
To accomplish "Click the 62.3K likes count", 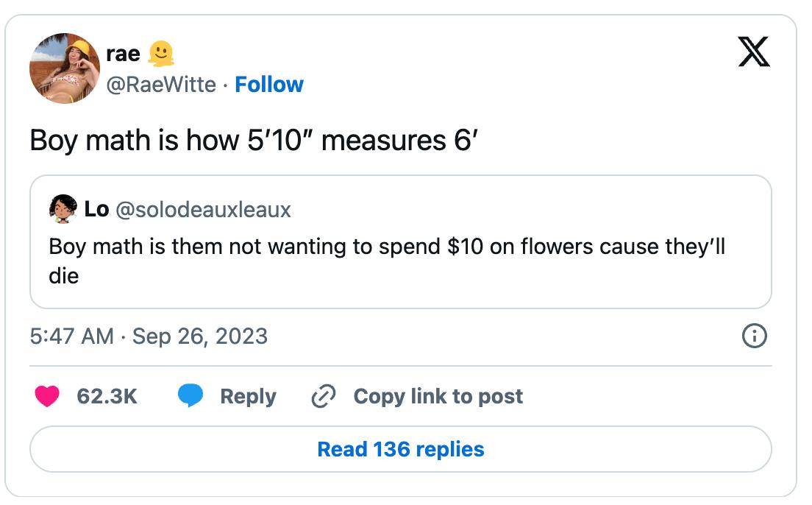I will 107,396.
